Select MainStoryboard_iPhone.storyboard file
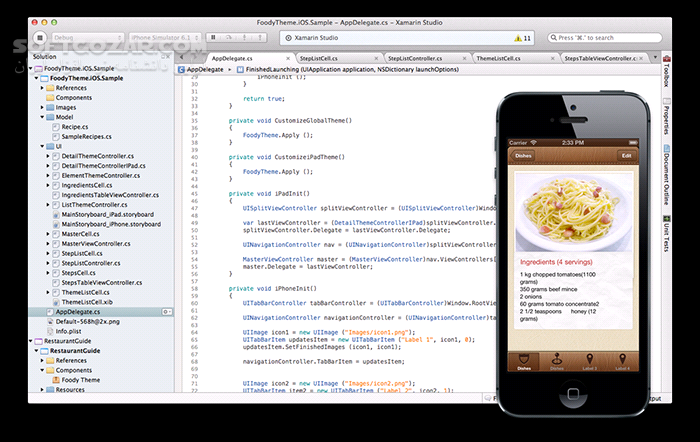 click(111, 224)
